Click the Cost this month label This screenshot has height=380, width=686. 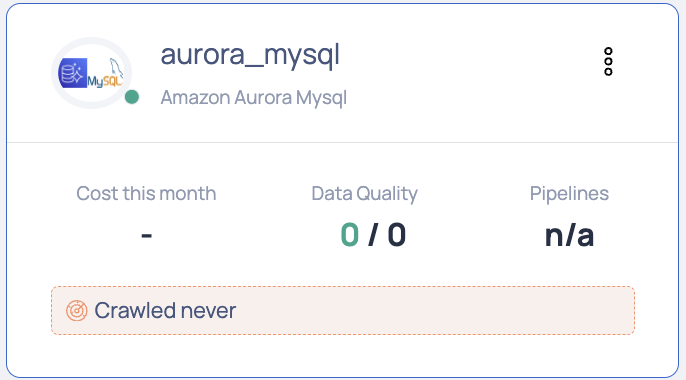(x=146, y=193)
